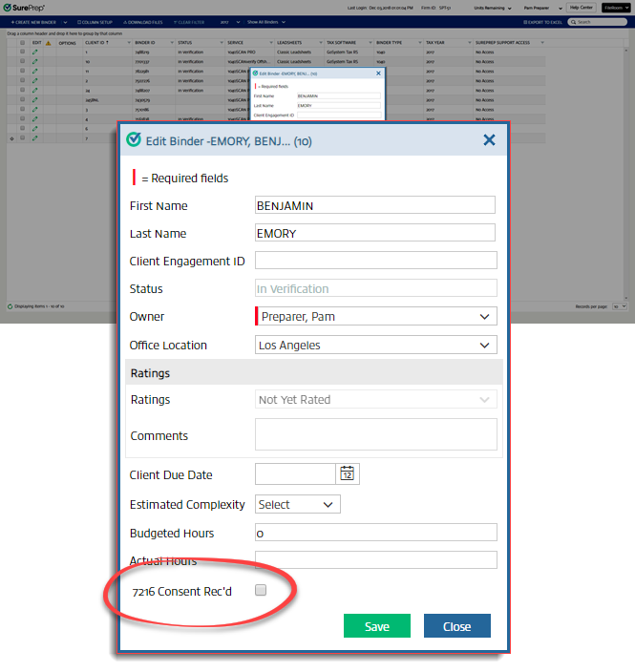Open the Ratings Not Yet Rated dropdown
Image resolution: width=635 pixels, height=672 pixels.
coord(376,399)
